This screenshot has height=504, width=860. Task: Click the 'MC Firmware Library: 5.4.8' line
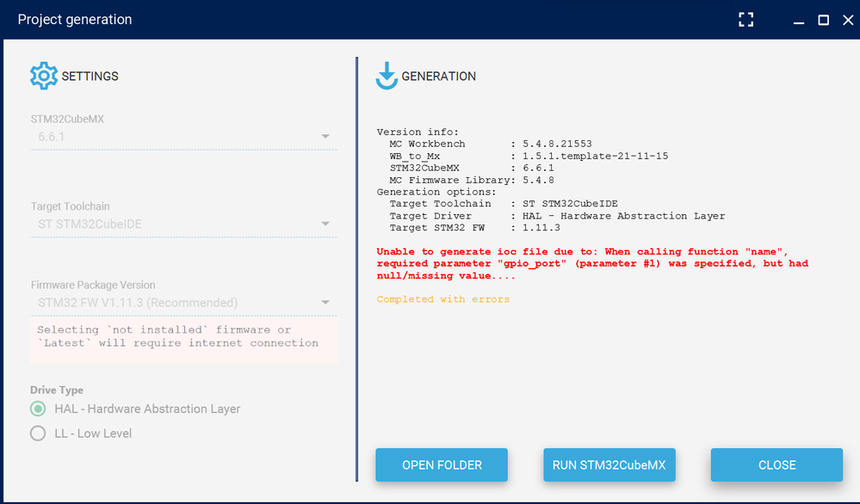(x=472, y=181)
